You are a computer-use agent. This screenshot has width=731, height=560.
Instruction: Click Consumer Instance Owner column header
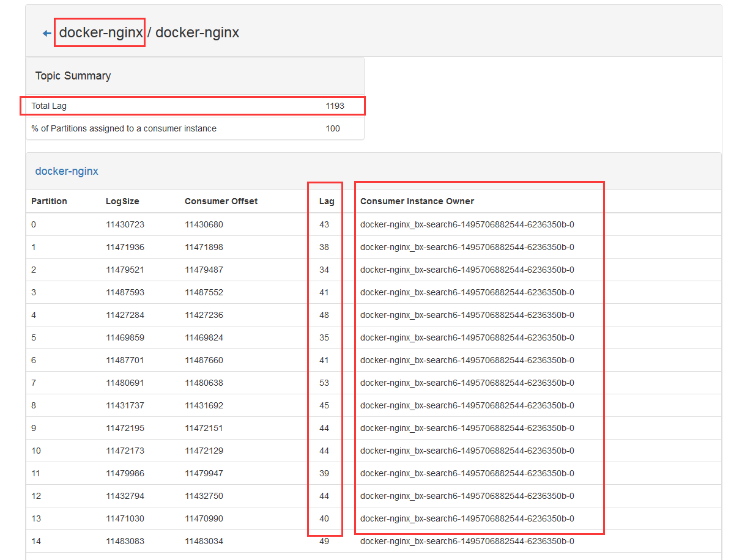(x=417, y=201)
